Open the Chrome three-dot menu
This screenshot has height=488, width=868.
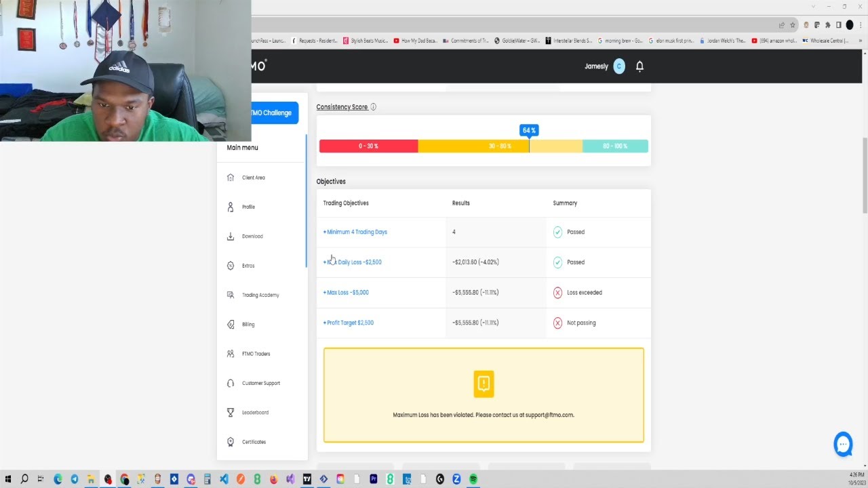tap(861, 25)
